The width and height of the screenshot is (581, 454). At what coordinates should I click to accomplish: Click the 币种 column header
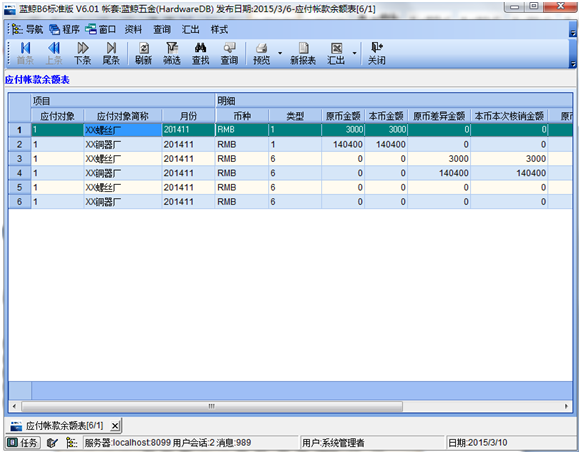pyautogui.click(x=242, y=116)
